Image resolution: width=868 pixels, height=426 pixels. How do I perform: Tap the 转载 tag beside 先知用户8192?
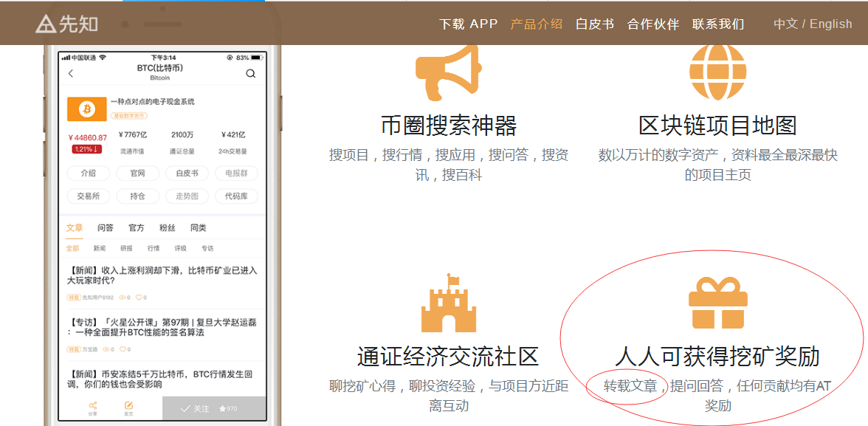pos(74,298)
